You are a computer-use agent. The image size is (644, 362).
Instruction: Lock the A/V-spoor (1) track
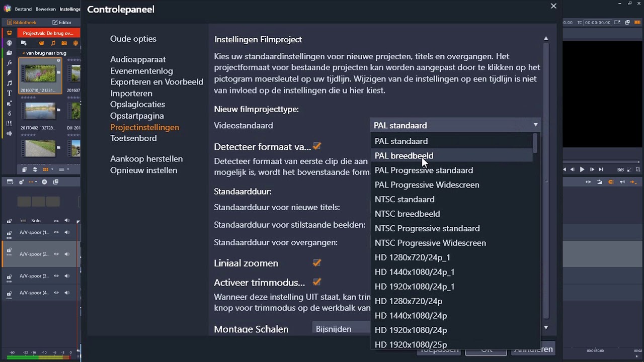point(9,233)
